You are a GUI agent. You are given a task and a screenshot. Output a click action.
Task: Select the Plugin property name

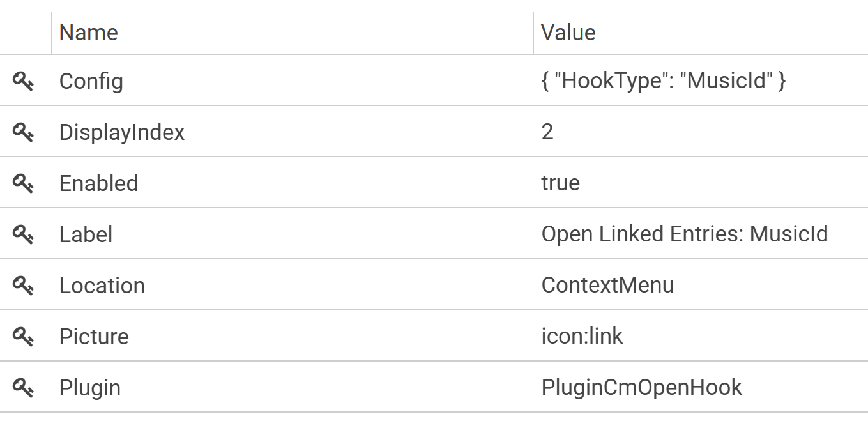[x=90, y=388]
